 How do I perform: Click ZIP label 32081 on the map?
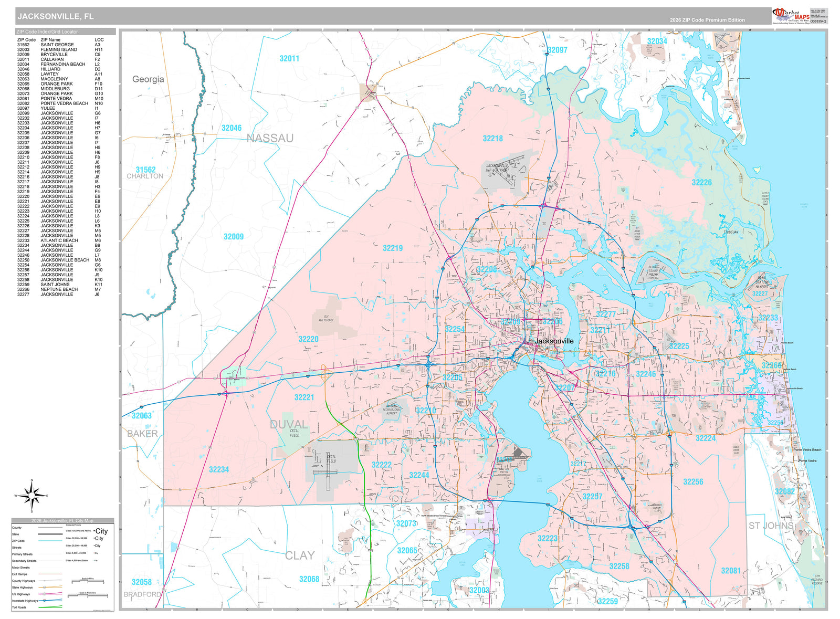(x=731, y=571)
